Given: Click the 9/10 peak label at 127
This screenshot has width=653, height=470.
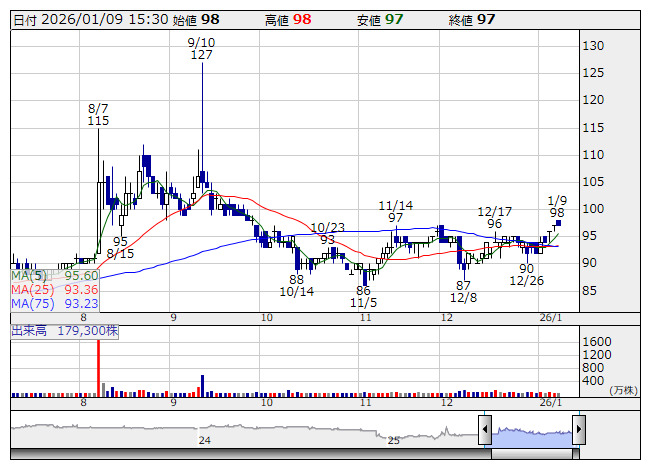Looking at the screenshot, I should tap(201, 48).
